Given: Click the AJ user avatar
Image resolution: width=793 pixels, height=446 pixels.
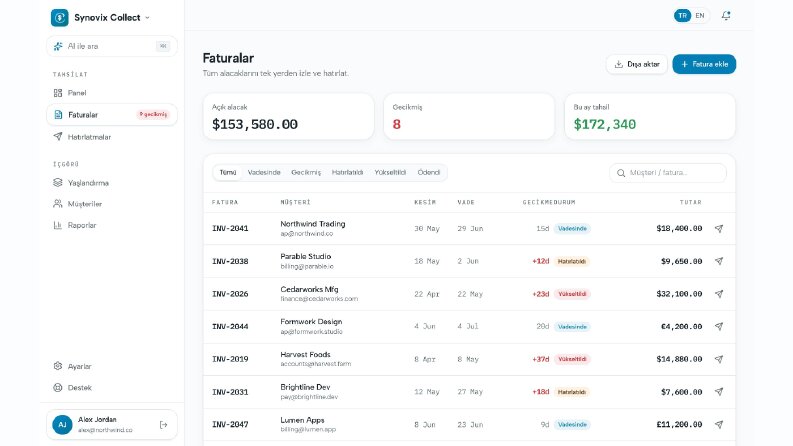Looking at the screenshot, I should [62, 425].
